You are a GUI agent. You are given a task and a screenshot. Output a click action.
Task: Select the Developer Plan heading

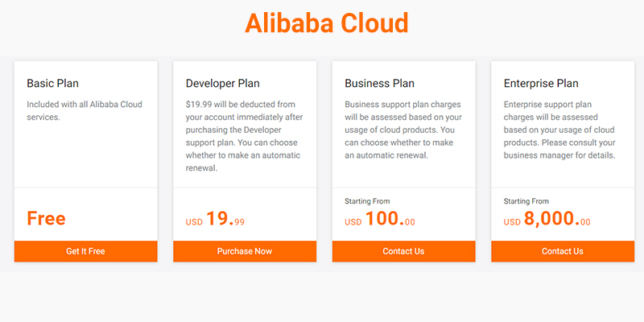223,84
